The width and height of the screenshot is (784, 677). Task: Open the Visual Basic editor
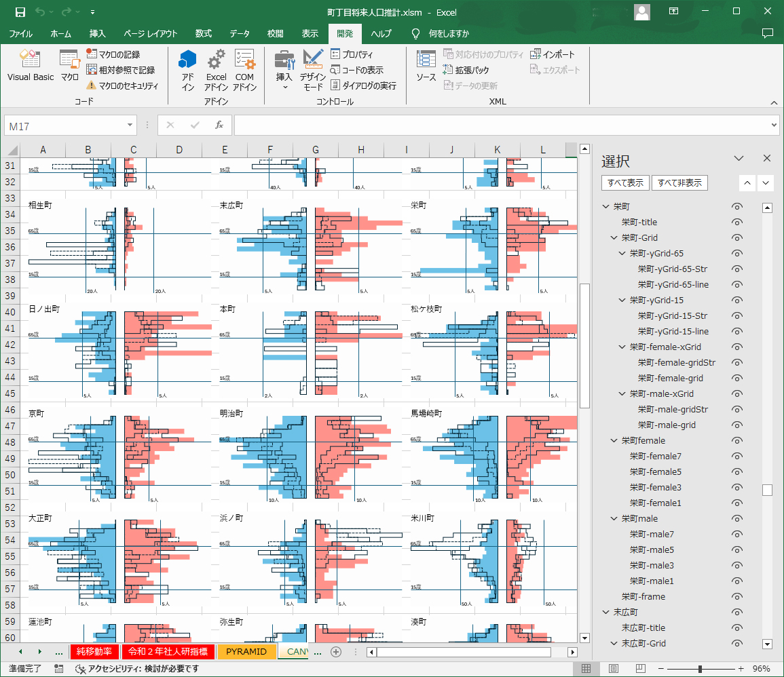31,66
